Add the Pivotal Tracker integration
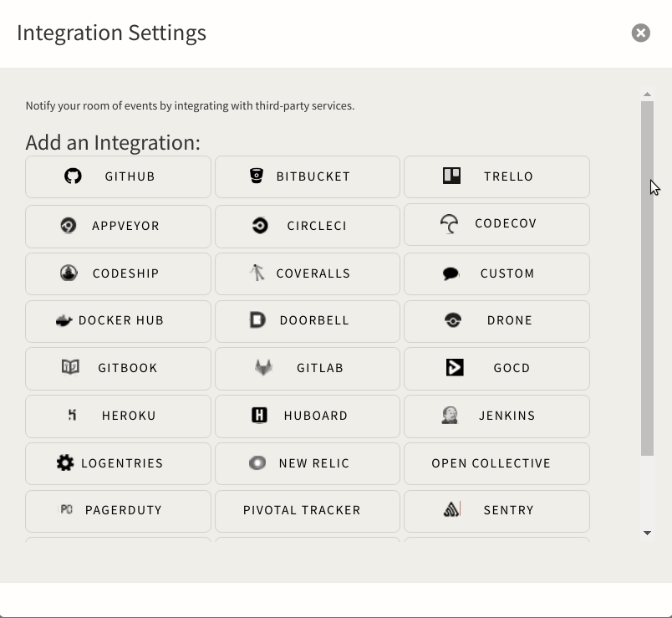Image resolution: width=672 pixels, height=618 pixels. [x=308, y=511]
